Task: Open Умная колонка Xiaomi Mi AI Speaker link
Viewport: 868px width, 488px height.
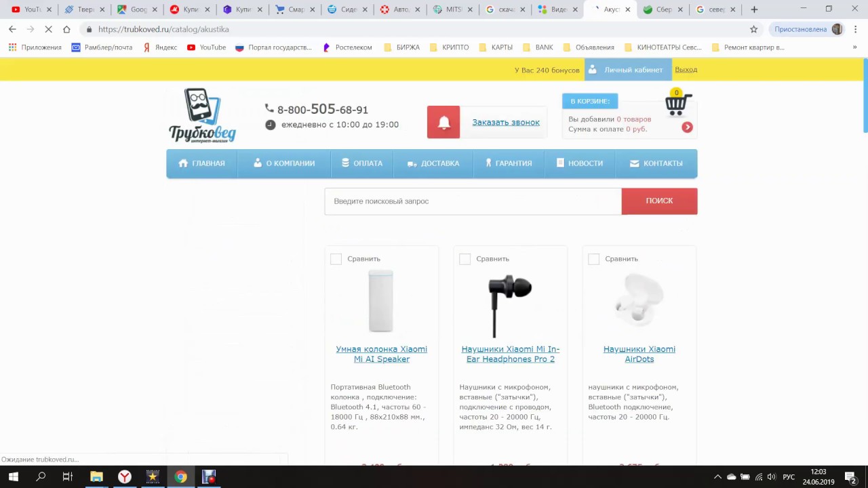Action: (x=381, y=354)
